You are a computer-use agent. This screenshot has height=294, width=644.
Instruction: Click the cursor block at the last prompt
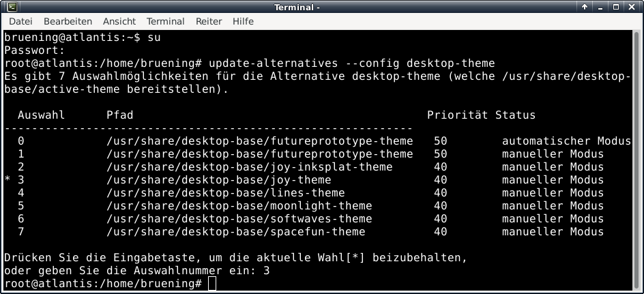(212, 284)
